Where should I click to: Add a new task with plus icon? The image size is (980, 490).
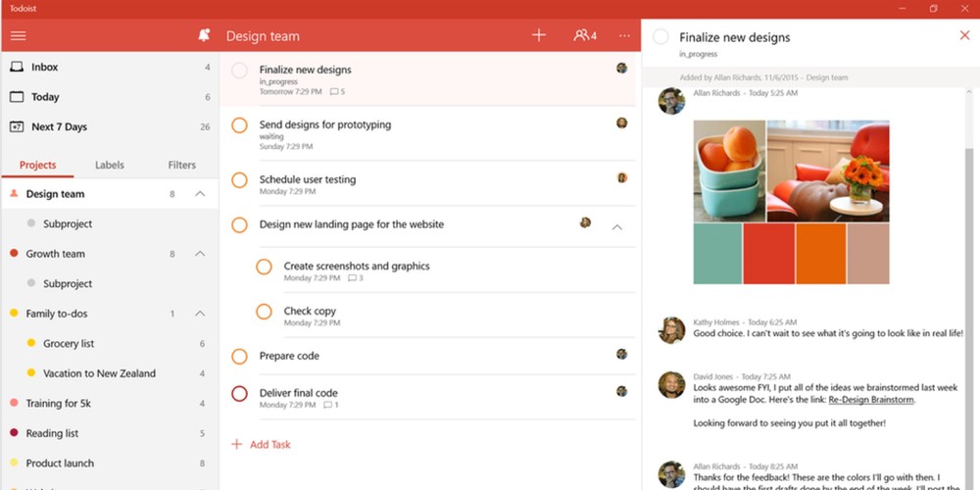point(539,35)
